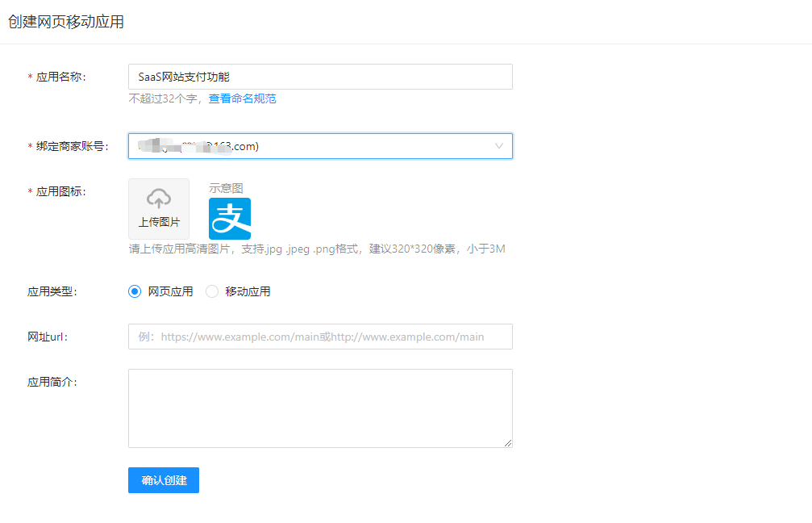Click inside the 应用简介 text area

pos(321,408)
